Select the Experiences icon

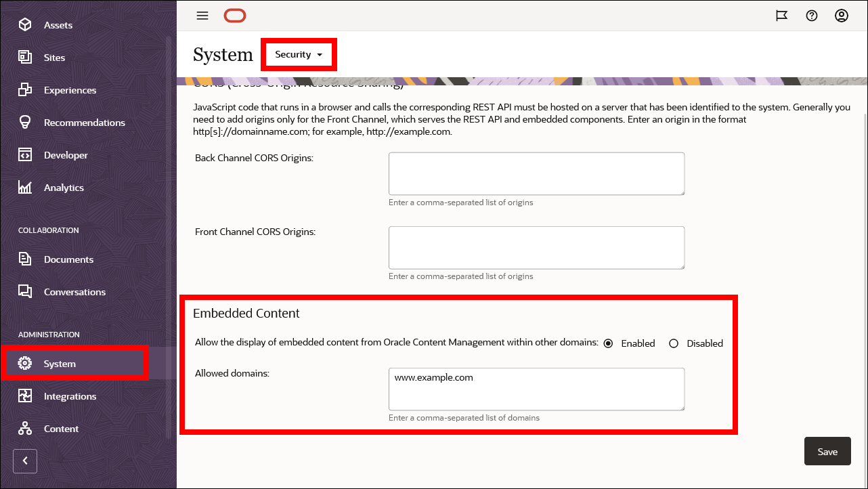click(x=25, y=89)
